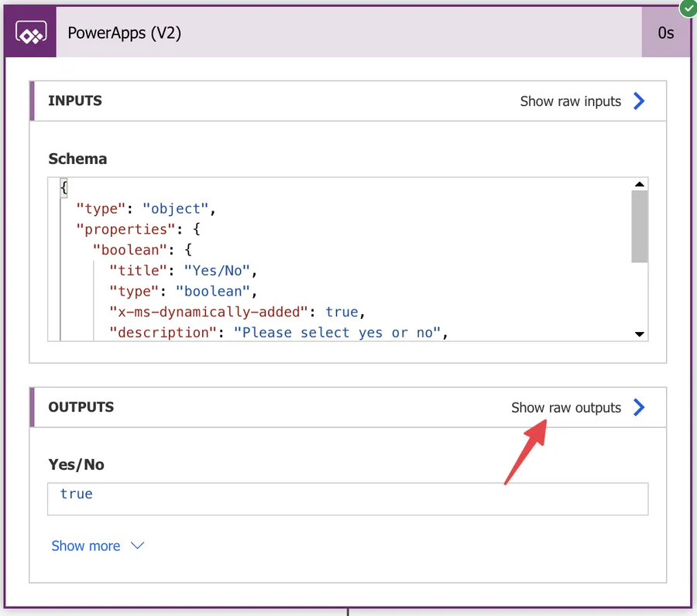This screenshot has width=697, height=616.
Task: Click the INPUTS section header
Action: 75,101
